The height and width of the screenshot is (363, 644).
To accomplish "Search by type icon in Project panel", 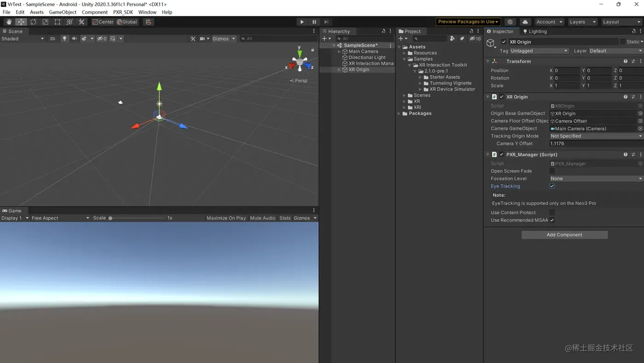I will tap(453, 39).
